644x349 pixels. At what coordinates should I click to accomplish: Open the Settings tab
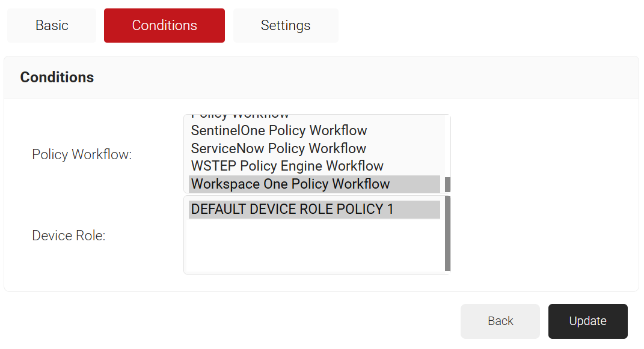click(x=286, y=25)
